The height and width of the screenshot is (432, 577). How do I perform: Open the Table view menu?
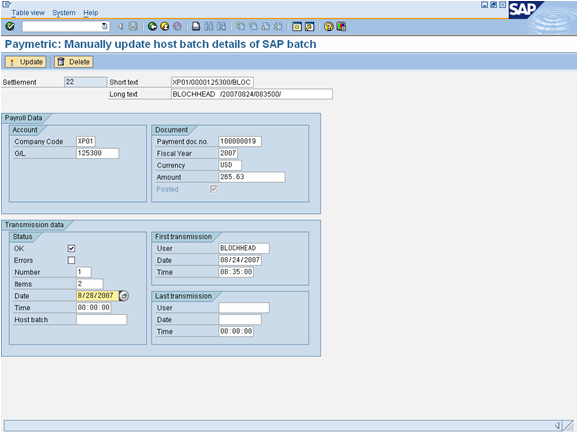point(28,13)
